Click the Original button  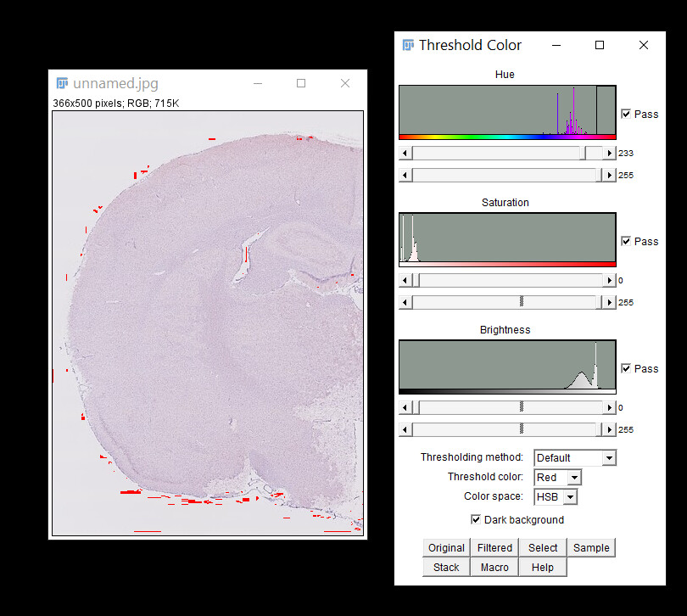coord(446,548)
